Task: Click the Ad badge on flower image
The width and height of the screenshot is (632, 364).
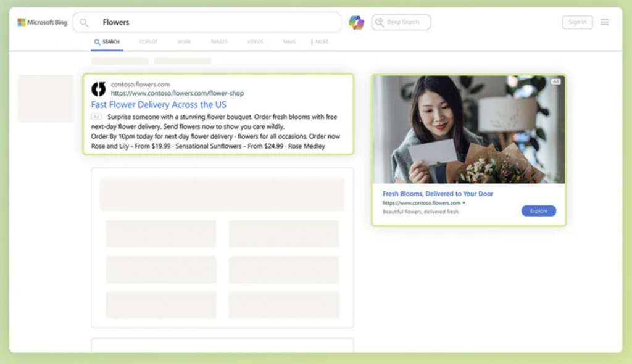Action: tap(555, 81)
